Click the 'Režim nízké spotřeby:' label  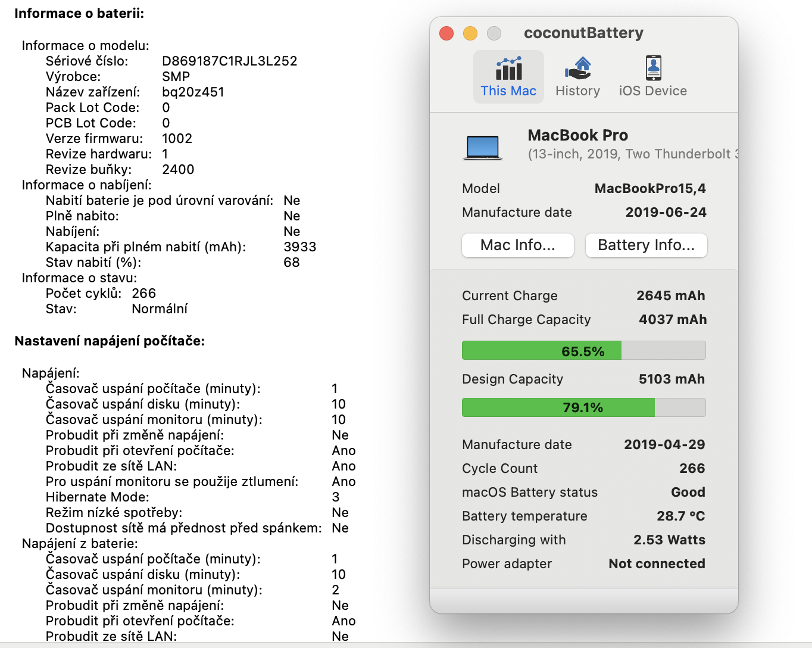click(x=114, y=513)
